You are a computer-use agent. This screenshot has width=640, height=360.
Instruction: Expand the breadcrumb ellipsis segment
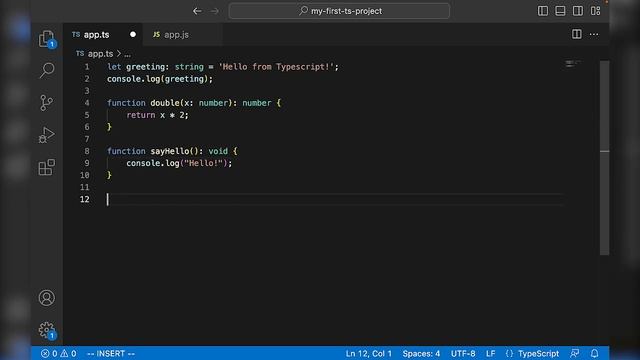(x=127, y=54)
